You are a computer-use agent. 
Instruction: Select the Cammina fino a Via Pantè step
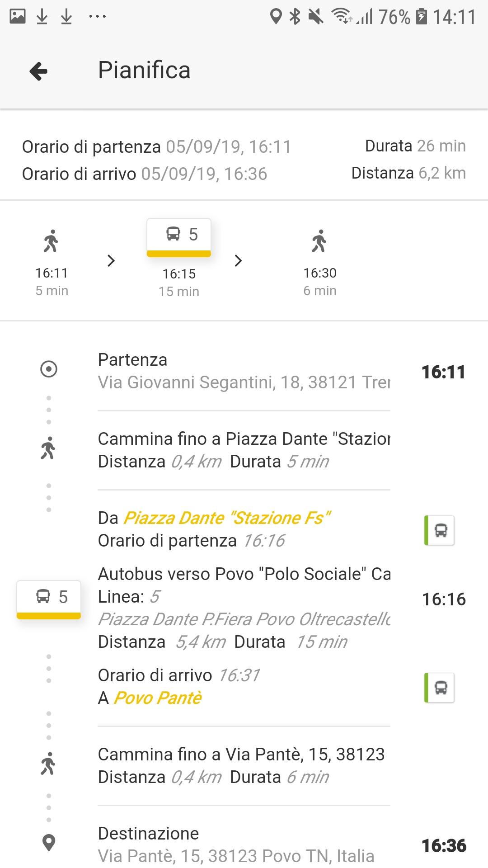click(x=244, y=766)
